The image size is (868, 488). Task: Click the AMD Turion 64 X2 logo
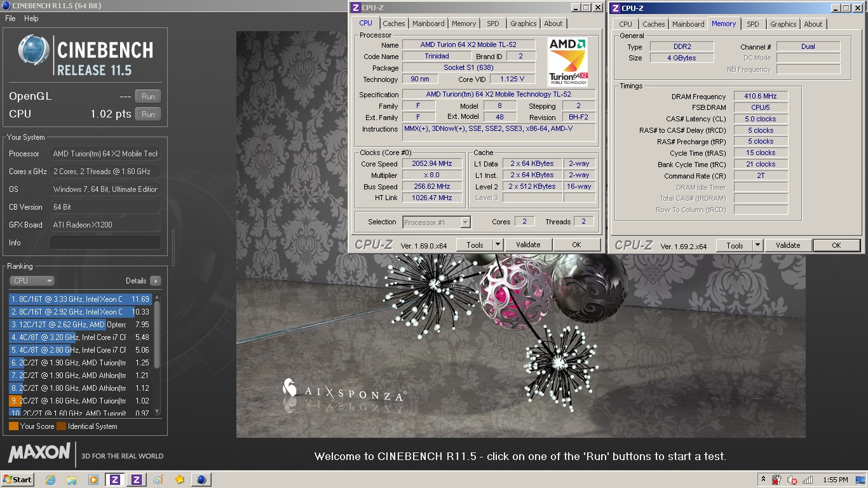pos(567,62)
